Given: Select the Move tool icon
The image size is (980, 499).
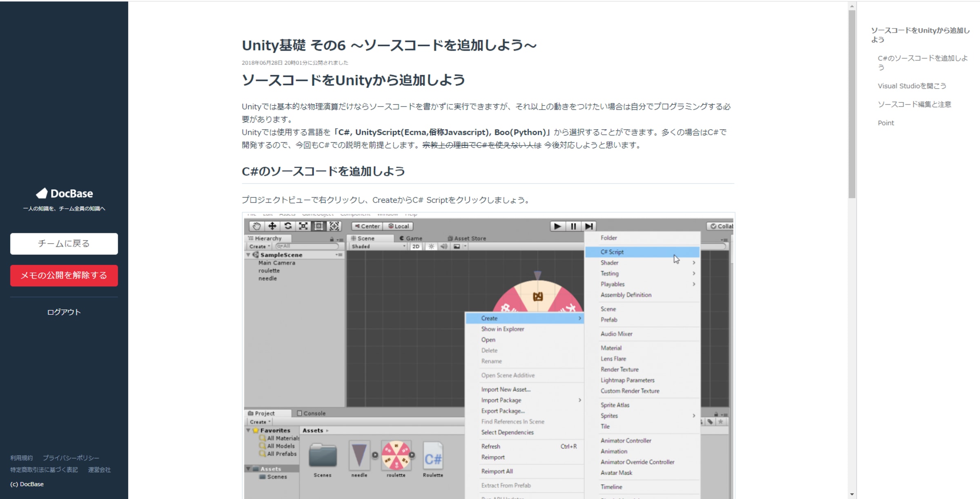Looking at the screenshot, I should click(272, 226).
